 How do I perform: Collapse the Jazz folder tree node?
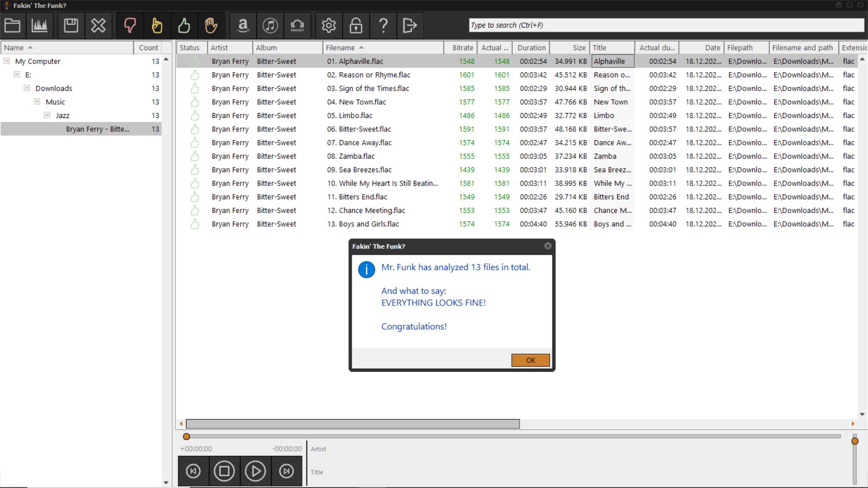[x=47, y=115]
